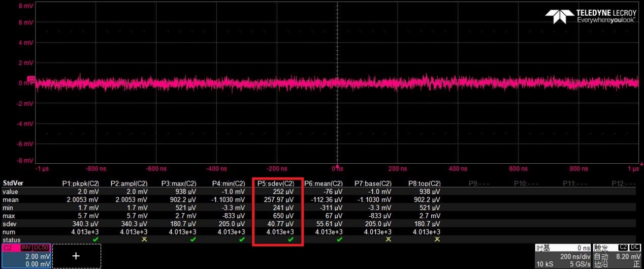The image size is (644, 269).
Task: Select the P8:top(C2) measurement header
Action: click(425, 184)
